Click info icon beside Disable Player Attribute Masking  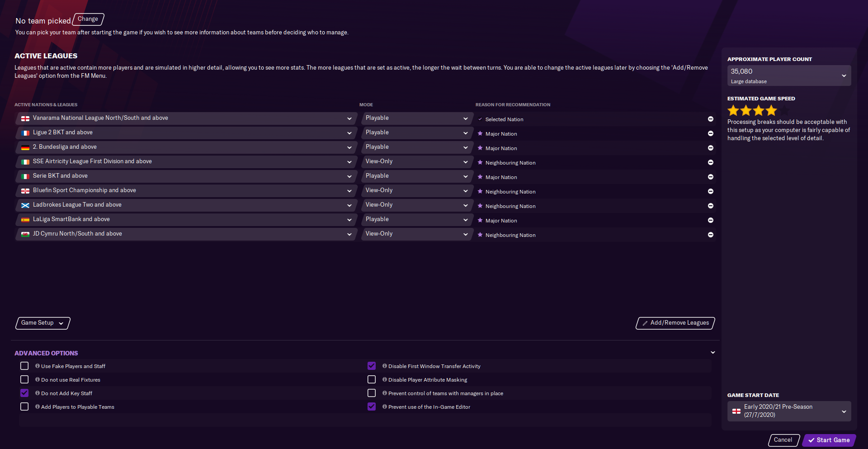coord(385,380)
